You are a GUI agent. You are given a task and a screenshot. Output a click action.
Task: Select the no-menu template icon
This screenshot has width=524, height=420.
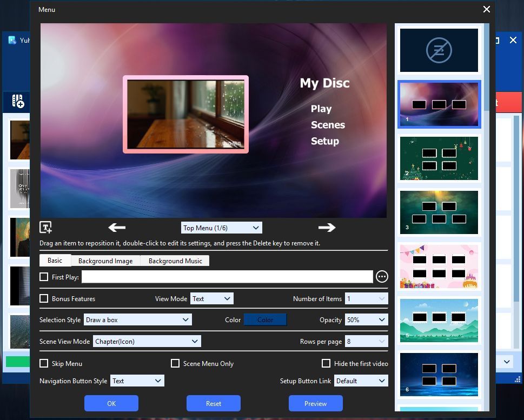[x=439, y=50]
